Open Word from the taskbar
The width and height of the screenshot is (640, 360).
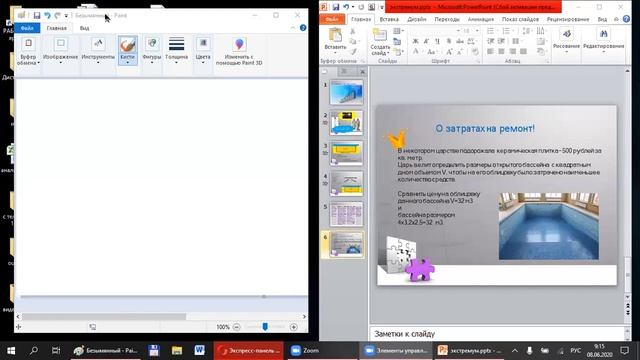click(x=199, y=351)
